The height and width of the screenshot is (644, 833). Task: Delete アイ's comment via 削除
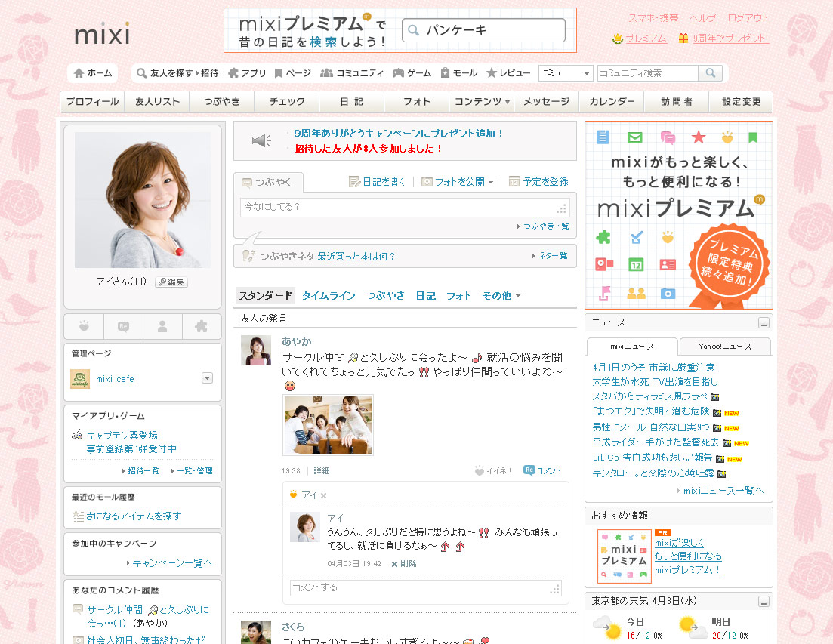point(404,564)
